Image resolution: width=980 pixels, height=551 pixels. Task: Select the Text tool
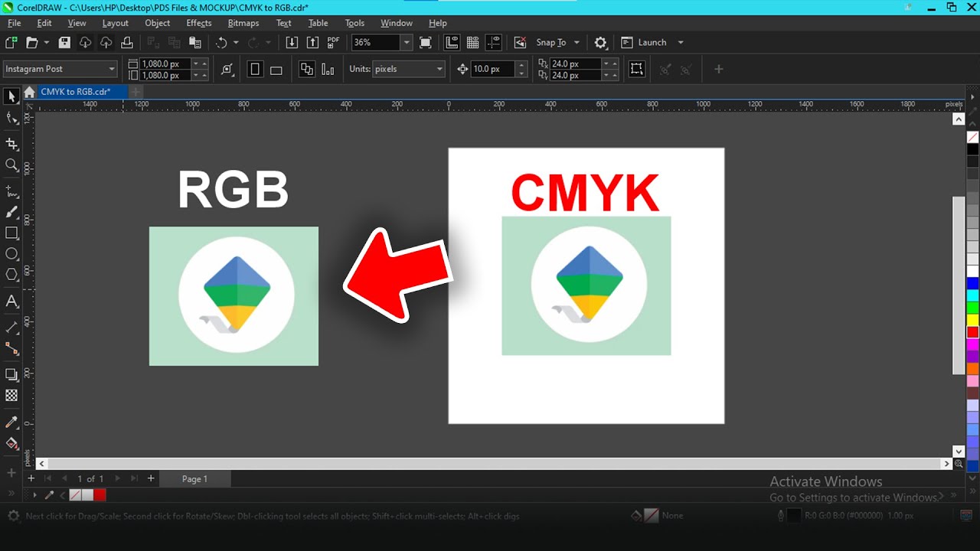click(x=11, y=302)
